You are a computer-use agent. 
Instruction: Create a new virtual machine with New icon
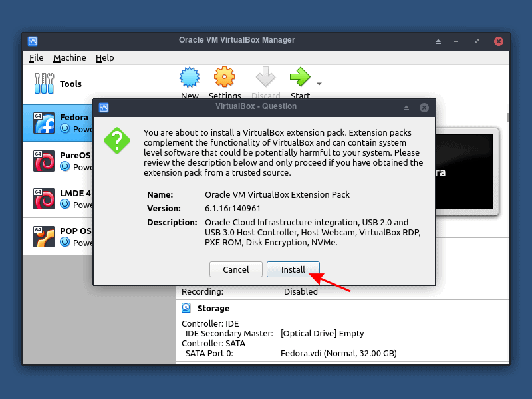pos(190,78)
